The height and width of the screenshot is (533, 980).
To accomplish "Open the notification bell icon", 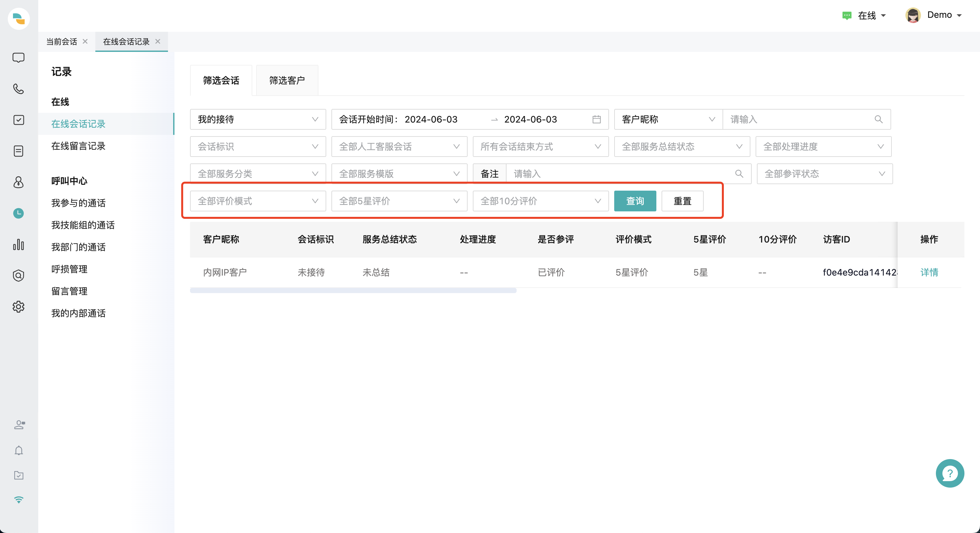I will click(18, 450).
